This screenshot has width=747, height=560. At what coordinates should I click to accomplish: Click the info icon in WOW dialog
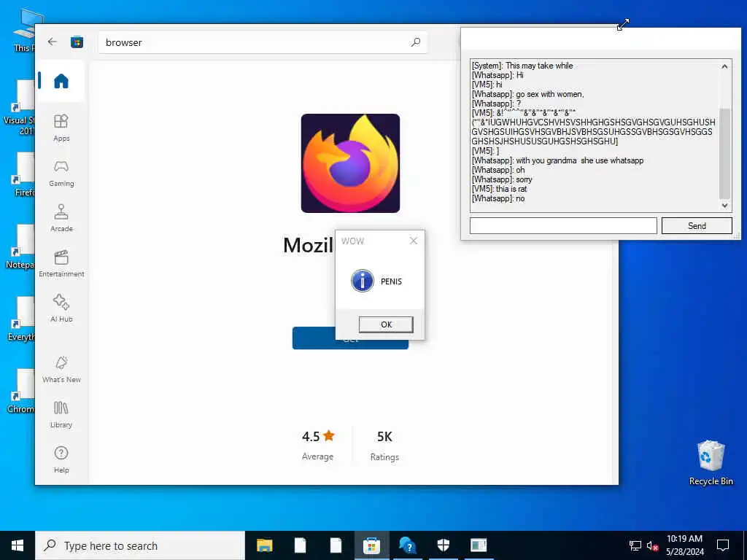pyautogui.click(x=363, y=281)
